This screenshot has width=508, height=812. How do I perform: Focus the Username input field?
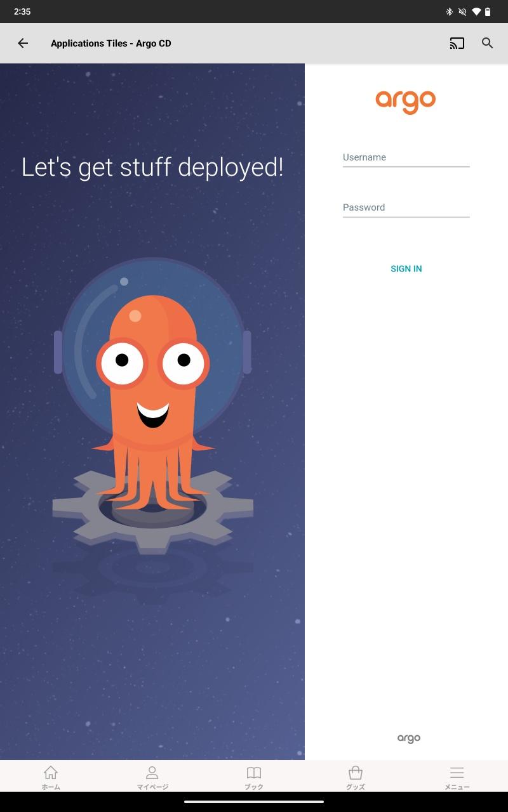406,158
